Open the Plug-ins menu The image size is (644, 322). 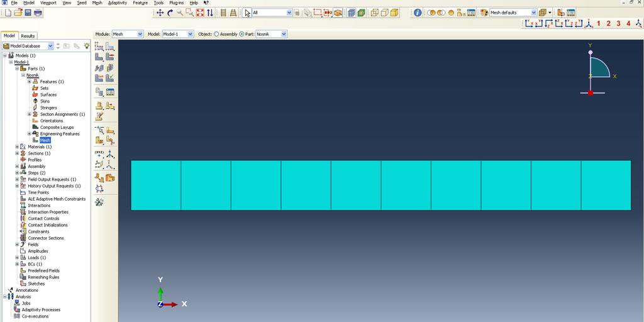(x=176, y=3)
